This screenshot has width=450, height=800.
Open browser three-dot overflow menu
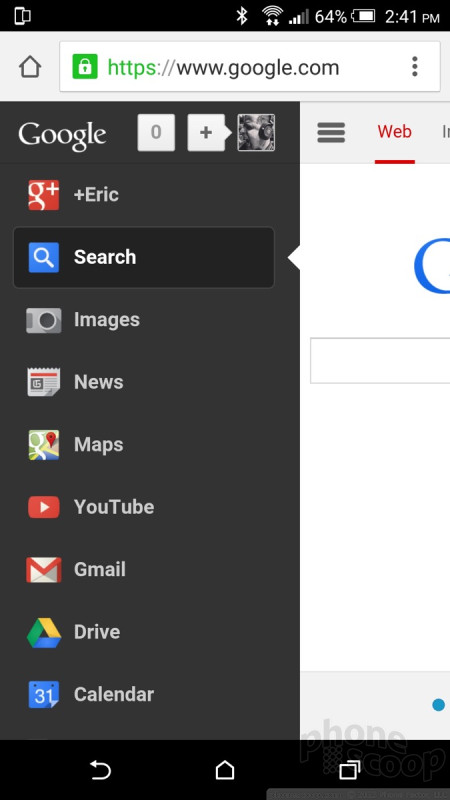pos(415,67)
